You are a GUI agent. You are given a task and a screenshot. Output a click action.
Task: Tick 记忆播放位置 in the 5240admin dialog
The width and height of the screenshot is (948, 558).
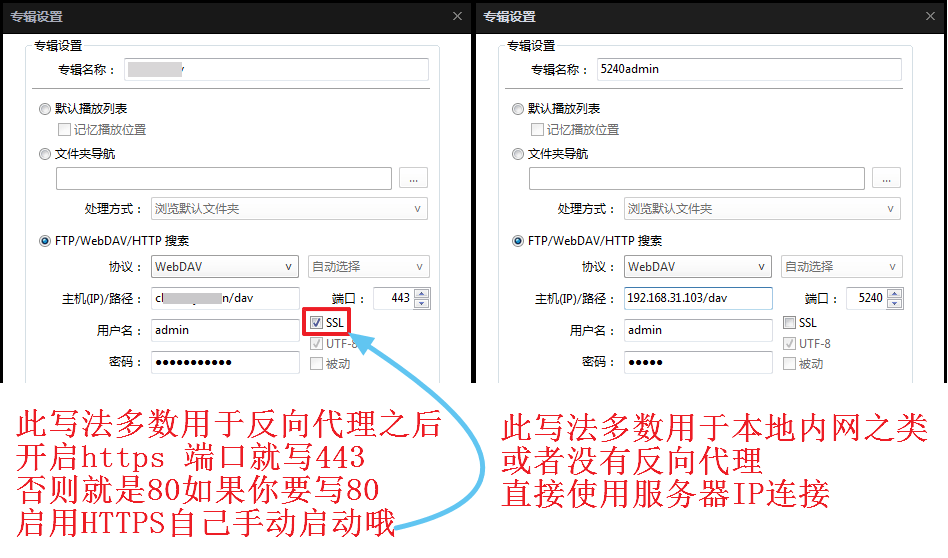538,130
